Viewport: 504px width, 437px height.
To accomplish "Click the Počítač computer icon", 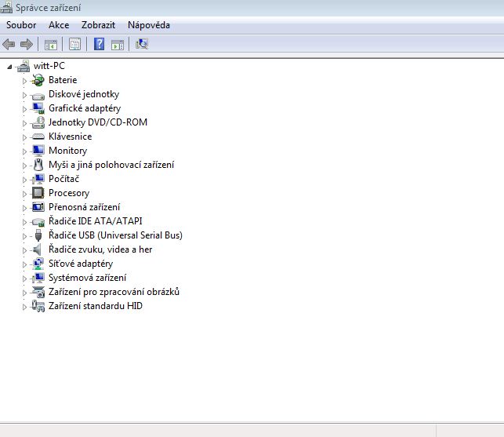I will point(38,179).
